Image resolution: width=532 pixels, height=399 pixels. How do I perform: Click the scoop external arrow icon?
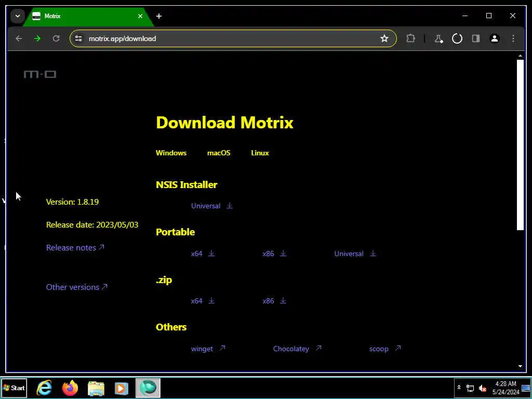pyautogui.click(x=398, y=348)
